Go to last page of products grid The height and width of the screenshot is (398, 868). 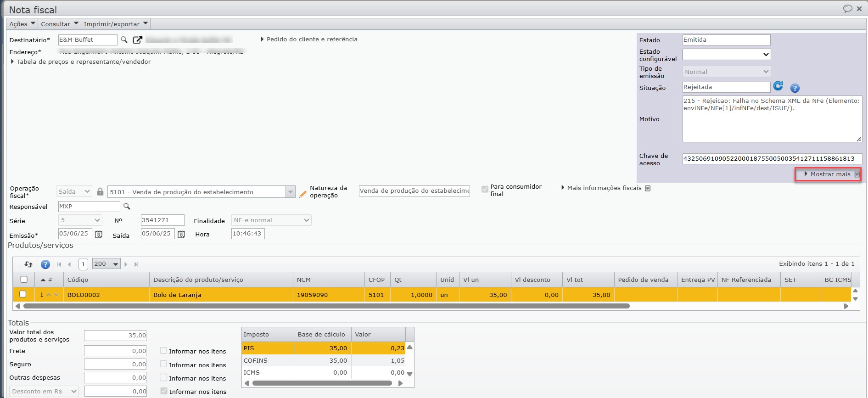(x=136, y=264)
